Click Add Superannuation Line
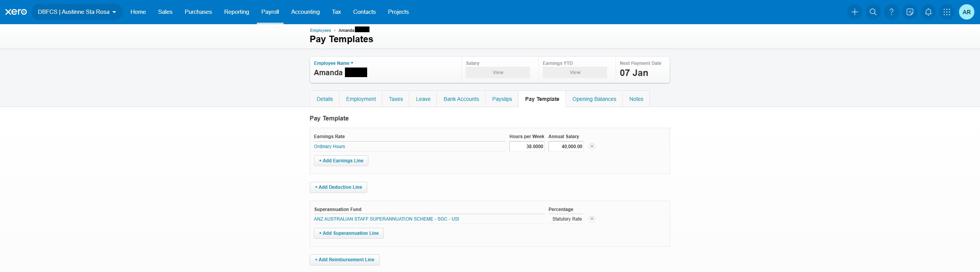 349,233
